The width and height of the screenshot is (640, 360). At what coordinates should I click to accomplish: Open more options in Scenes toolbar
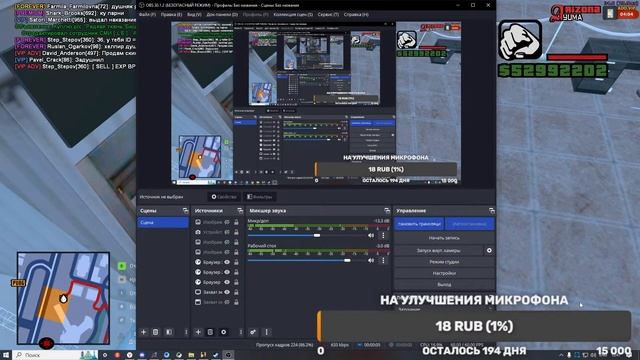(x=186, y=332)
